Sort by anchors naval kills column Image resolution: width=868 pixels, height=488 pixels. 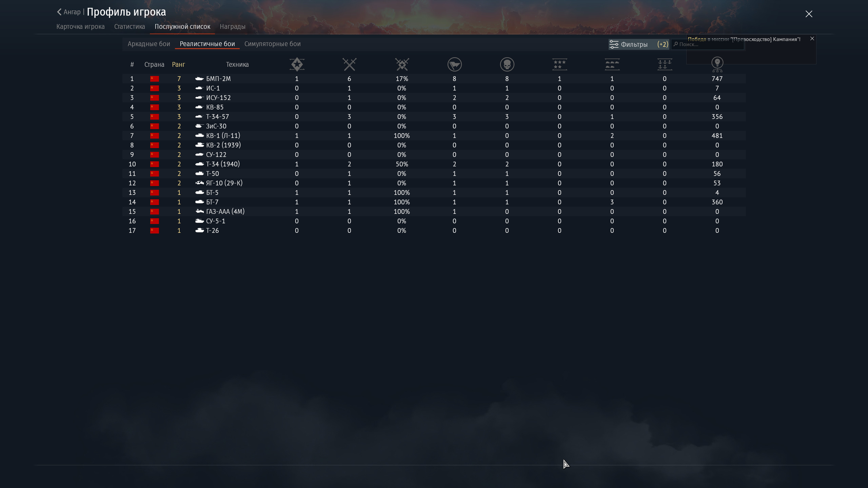coord(665,64)
